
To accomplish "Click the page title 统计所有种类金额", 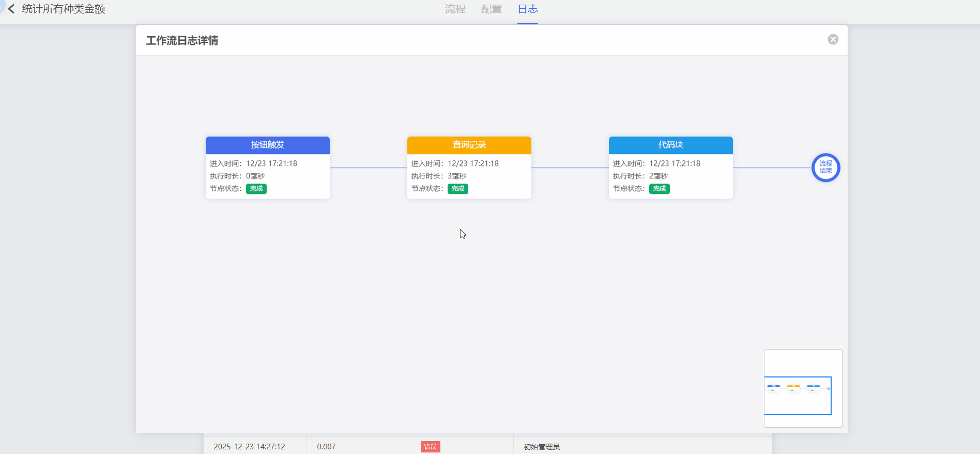I will click(64, 9).
